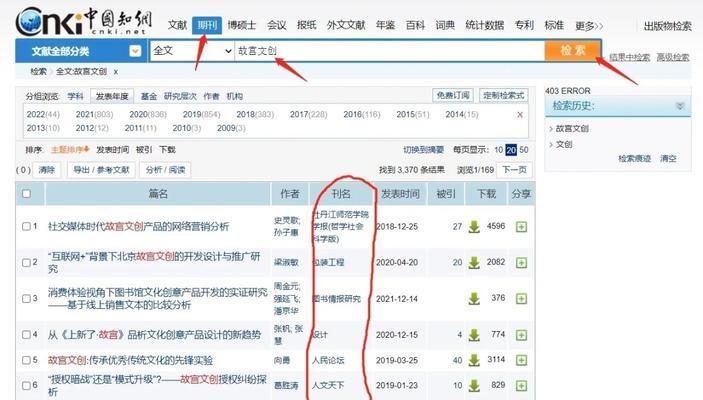Open author 向勇 link
The image size is (703, 400).
(x=282, y=361)
